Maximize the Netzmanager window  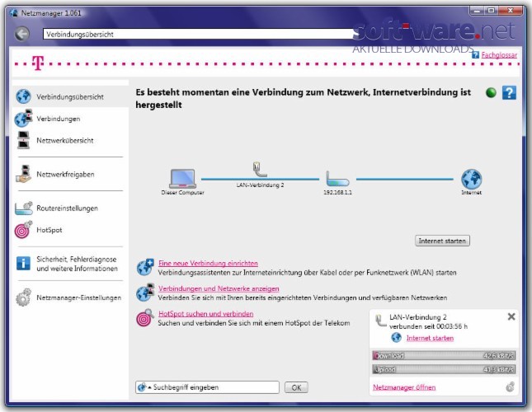(x=491, y=11)
